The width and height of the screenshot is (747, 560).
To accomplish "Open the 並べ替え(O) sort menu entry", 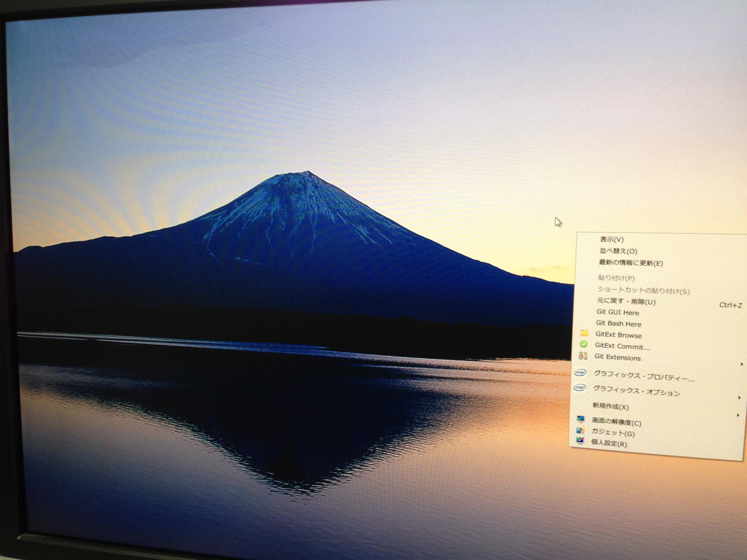I will (x=618, y=251).
